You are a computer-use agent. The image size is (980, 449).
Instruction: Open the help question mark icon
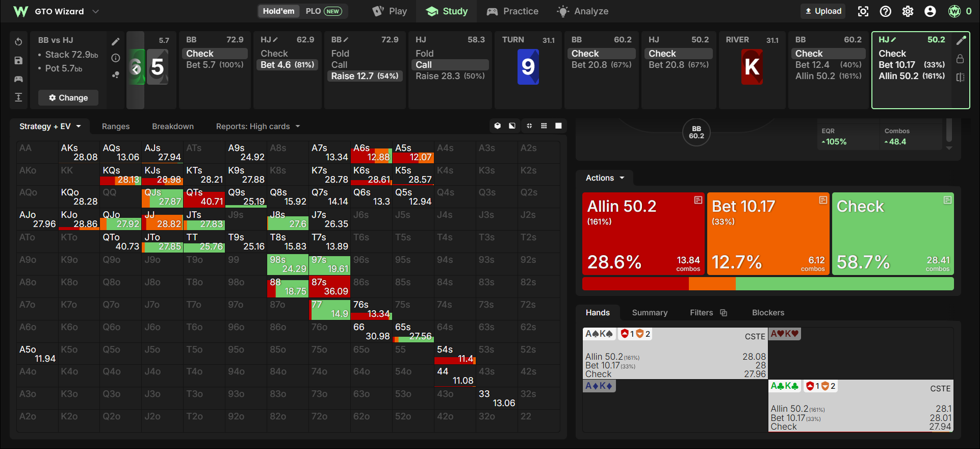(886, 11)
